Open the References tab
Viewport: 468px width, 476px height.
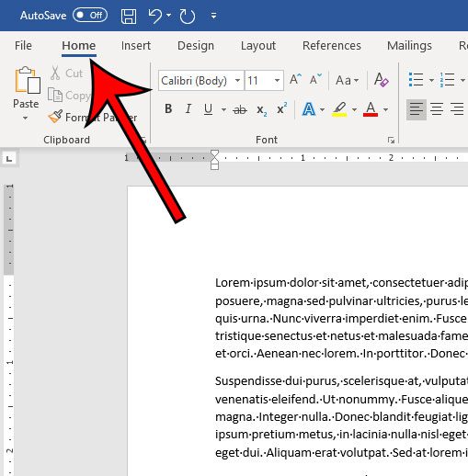(x=332, y=46)
